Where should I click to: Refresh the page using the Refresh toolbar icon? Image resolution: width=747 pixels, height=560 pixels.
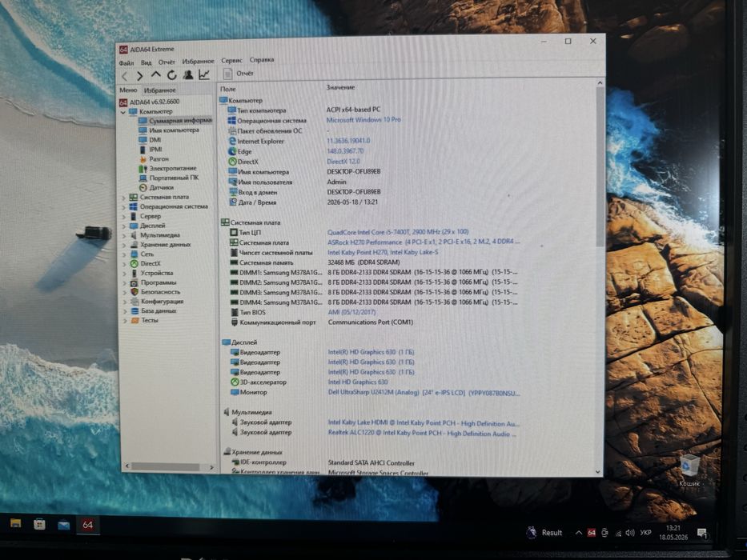[172, 74]
